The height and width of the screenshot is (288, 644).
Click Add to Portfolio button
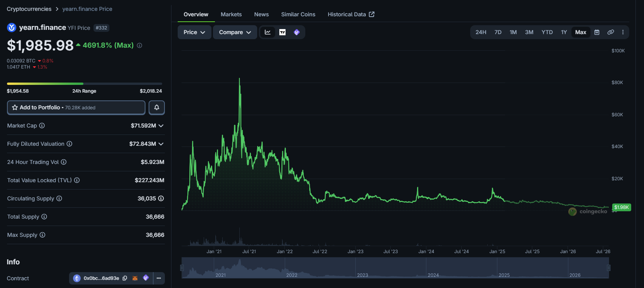point(76,107)
